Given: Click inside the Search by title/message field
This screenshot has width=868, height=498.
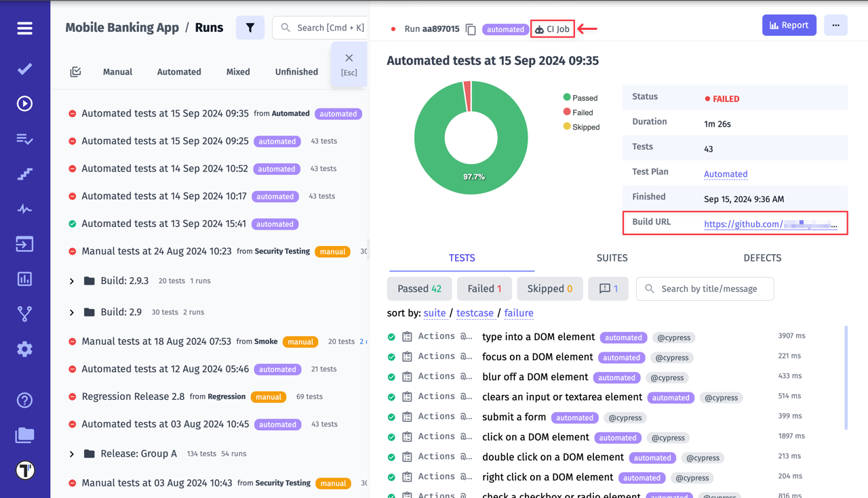Looking at the screenshot, I should [705, 288].
